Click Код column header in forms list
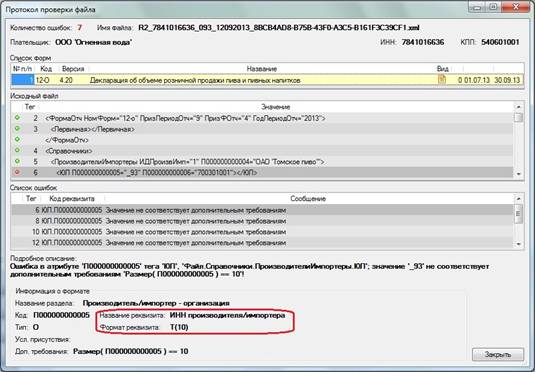Screen dimensions: 535x372 (46, 69)
